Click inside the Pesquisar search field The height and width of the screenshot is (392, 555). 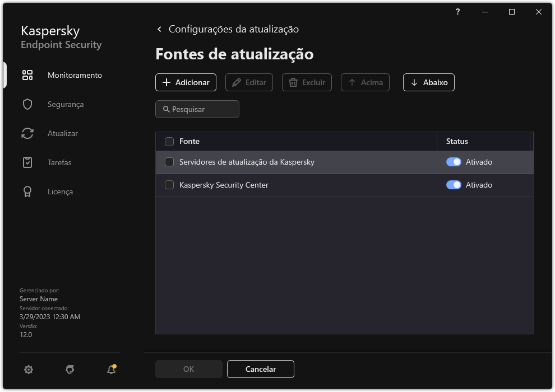tap(197, 109)
